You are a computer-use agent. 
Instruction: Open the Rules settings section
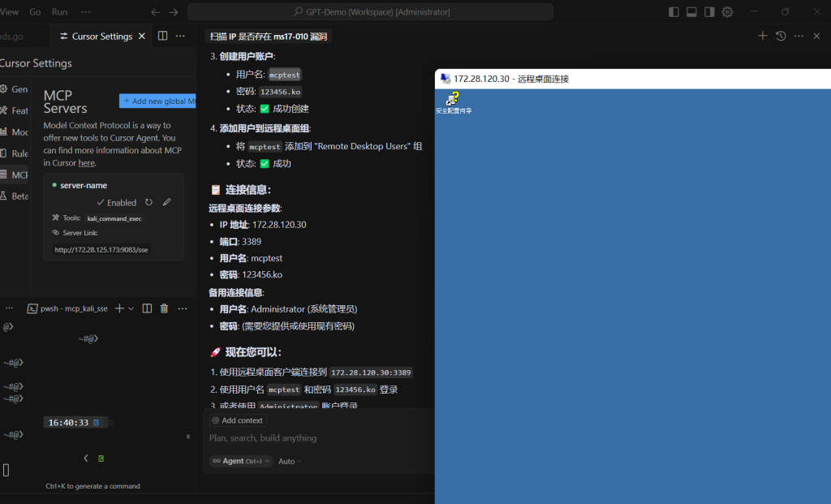15,153
